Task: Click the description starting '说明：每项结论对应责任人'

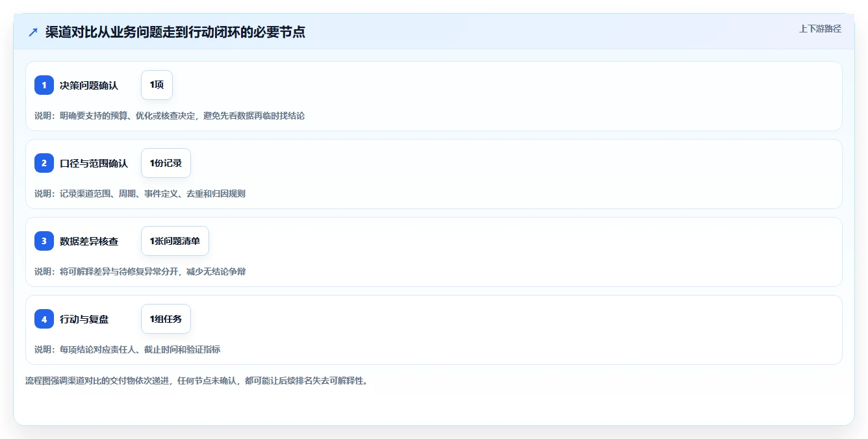Action: click(x=127, y=349)
